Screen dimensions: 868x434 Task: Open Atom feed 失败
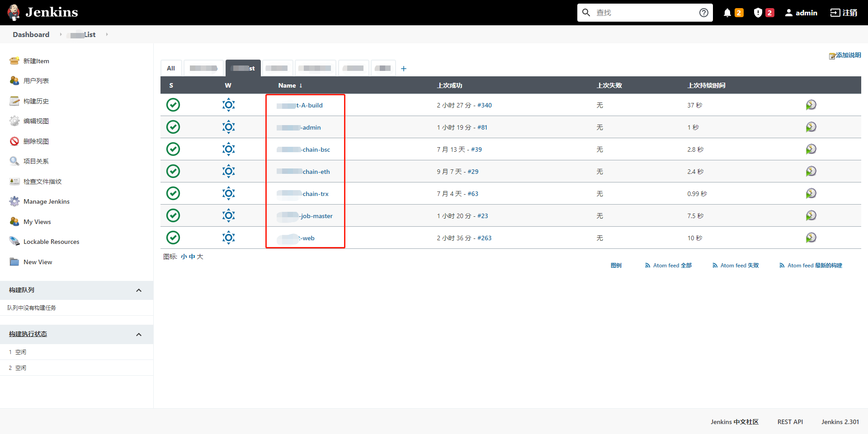point(736,266)
